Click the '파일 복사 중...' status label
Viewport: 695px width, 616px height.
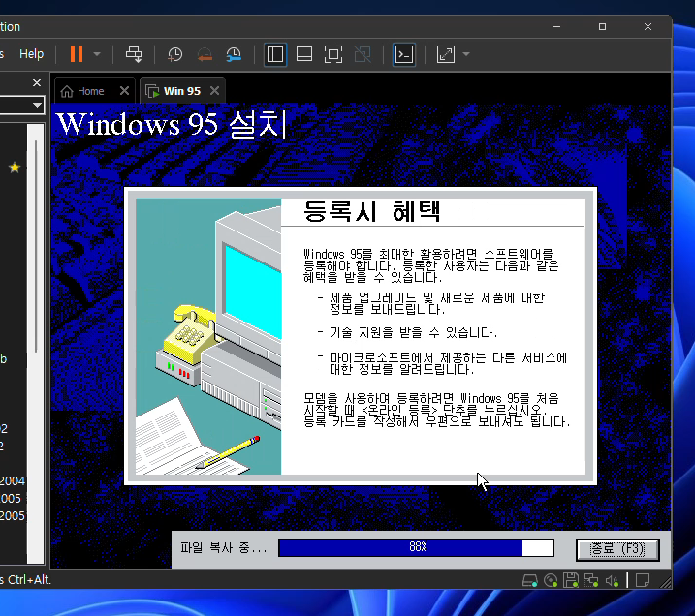click(x=224, y=548)
